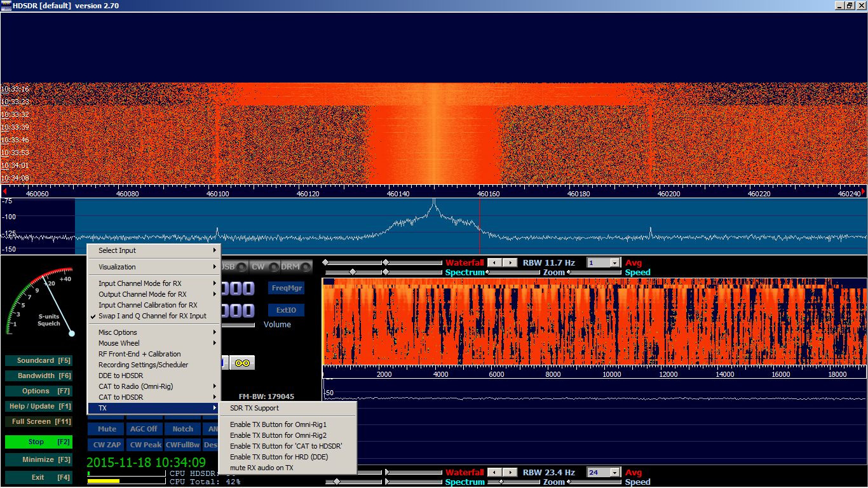Viewport: 868px width, 488px height.
Task: Open the lower Avg dropdown showing 24
Action: [614, 472]
